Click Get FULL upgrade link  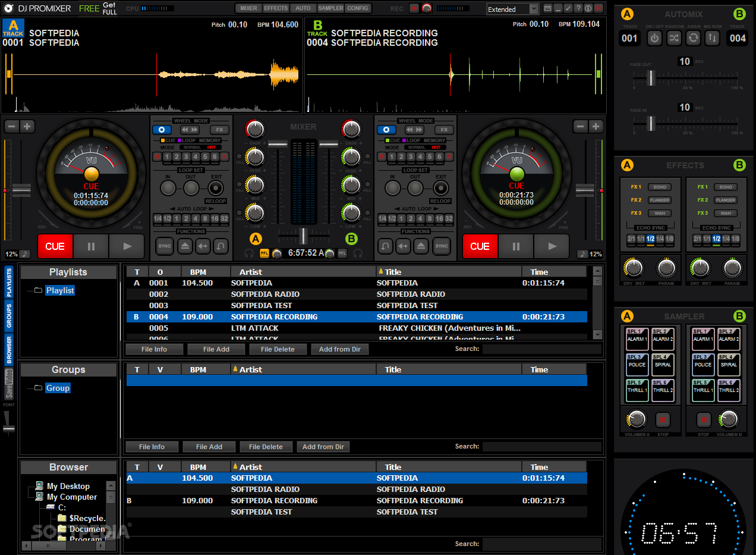[x=109, y=8]
